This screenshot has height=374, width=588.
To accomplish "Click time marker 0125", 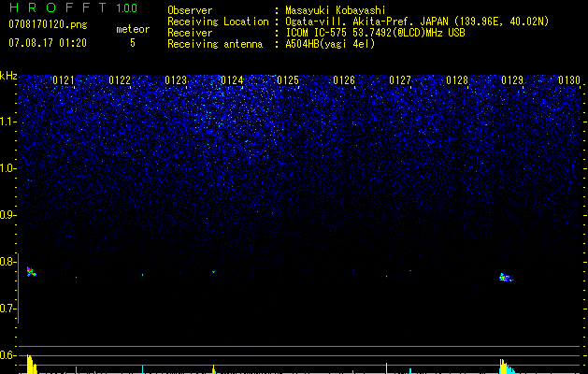I will [288, 80].
